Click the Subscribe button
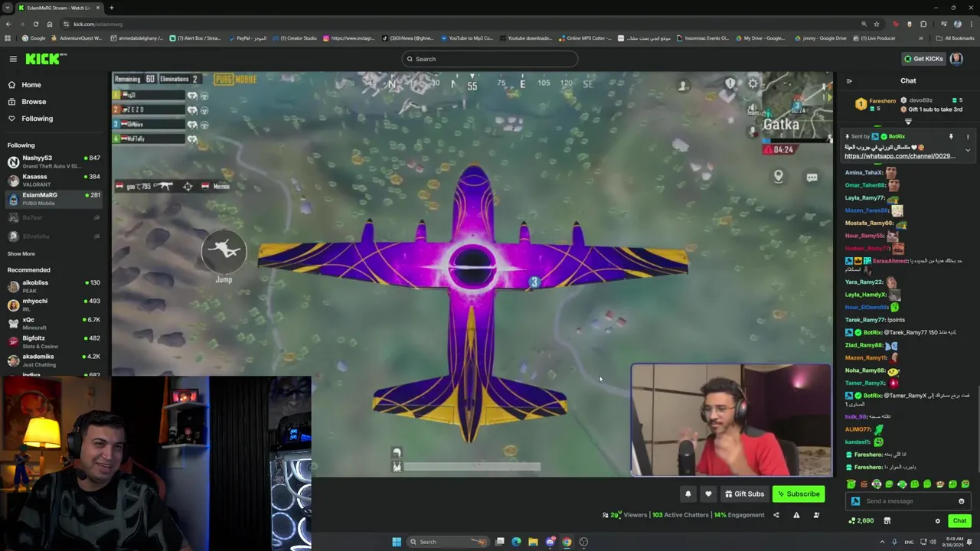 point(798,494)
